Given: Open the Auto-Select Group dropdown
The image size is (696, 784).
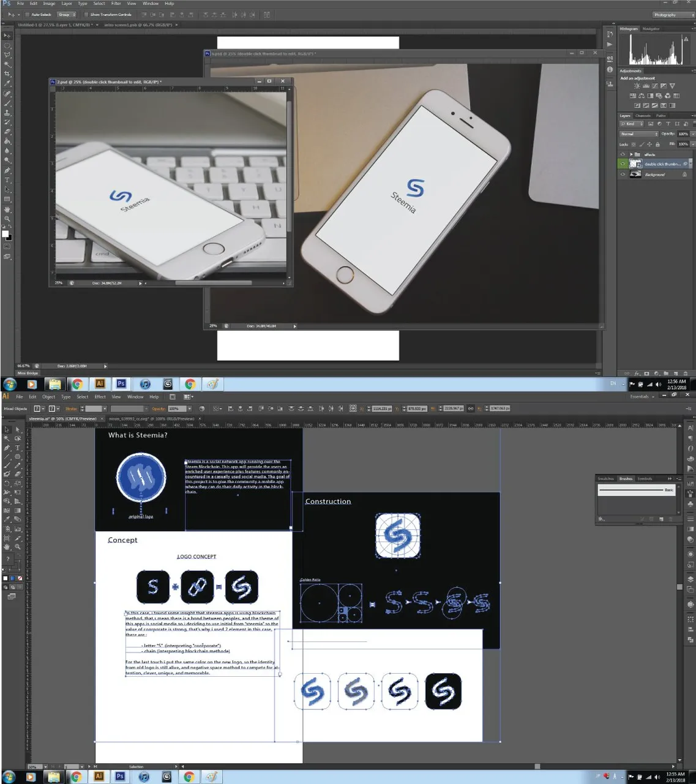Looking at the screenshot, I should 67,15.
